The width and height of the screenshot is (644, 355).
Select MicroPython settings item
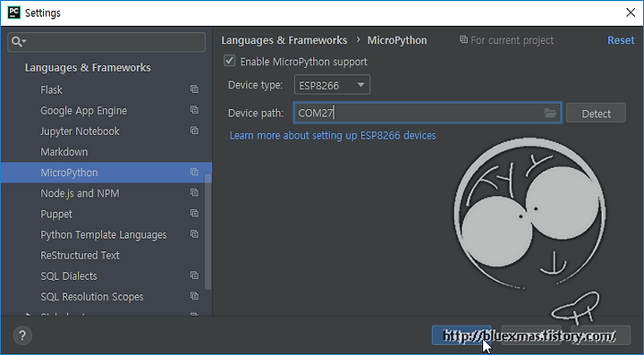(106, 173)
